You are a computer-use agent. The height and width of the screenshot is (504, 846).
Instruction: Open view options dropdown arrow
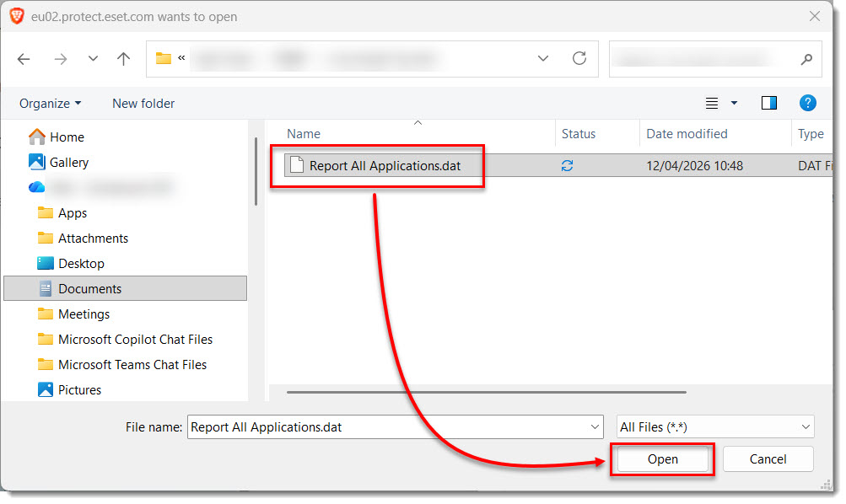click(734, 103)
